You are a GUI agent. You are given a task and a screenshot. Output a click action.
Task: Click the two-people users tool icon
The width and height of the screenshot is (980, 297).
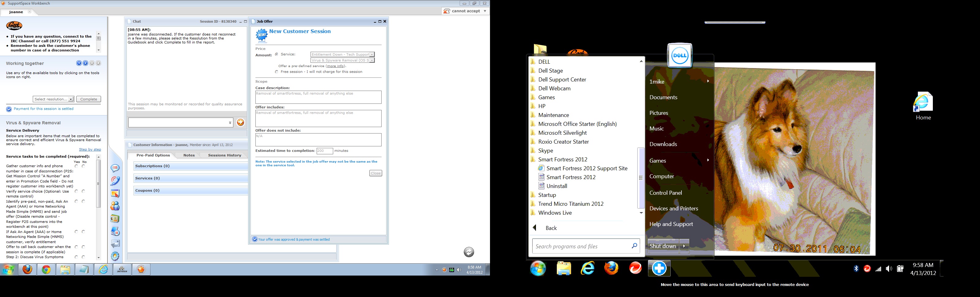tap(115, 206)
